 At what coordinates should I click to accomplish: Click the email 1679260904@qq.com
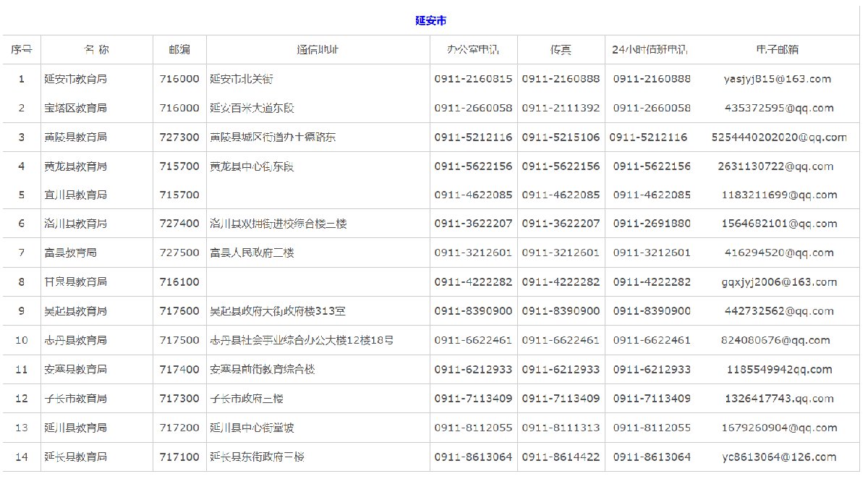tap(779, 428)
